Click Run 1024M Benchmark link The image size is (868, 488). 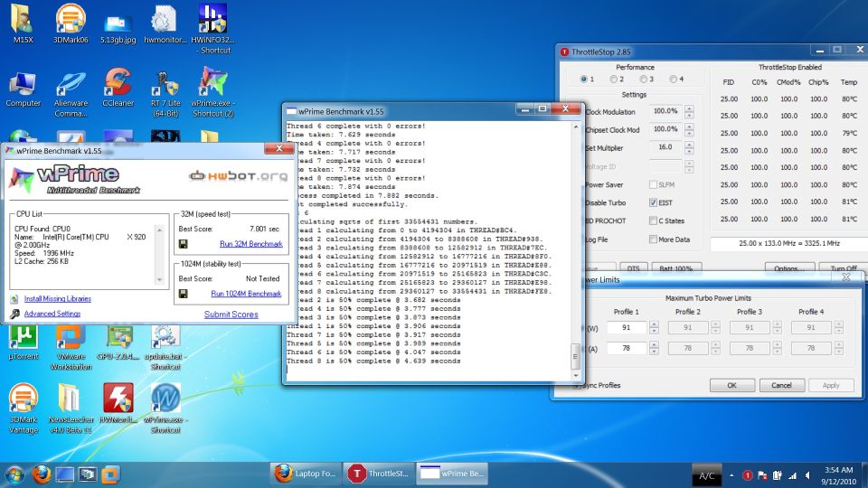point(246,294)
